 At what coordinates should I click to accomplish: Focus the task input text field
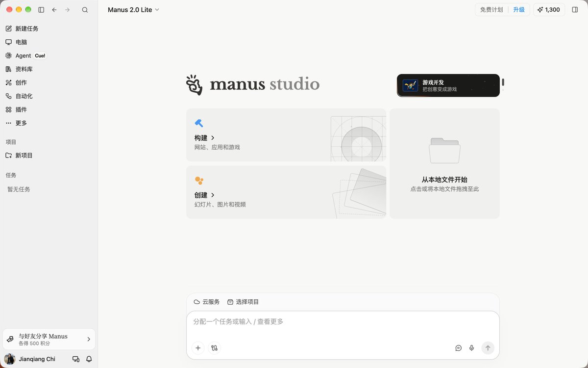[x=343, y=322]
